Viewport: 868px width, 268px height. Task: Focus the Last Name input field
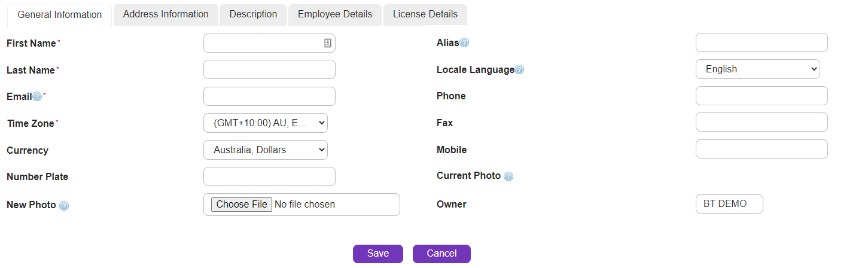tap(269, 69)
